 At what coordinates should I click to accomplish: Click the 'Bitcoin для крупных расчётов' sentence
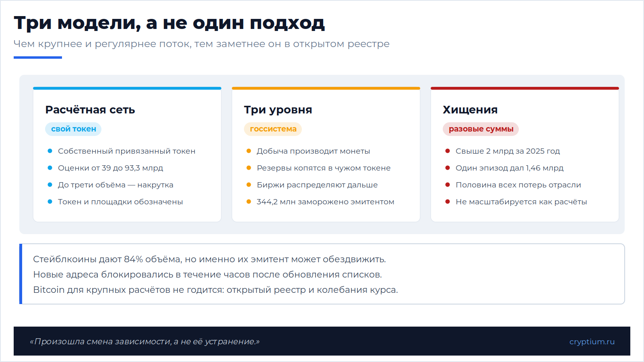pos(215,290)
